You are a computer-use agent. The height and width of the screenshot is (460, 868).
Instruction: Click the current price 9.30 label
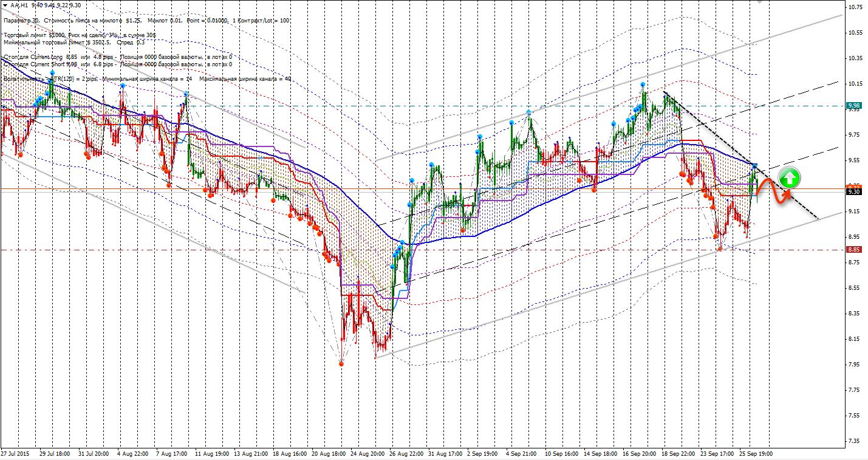tap(854, 192)
